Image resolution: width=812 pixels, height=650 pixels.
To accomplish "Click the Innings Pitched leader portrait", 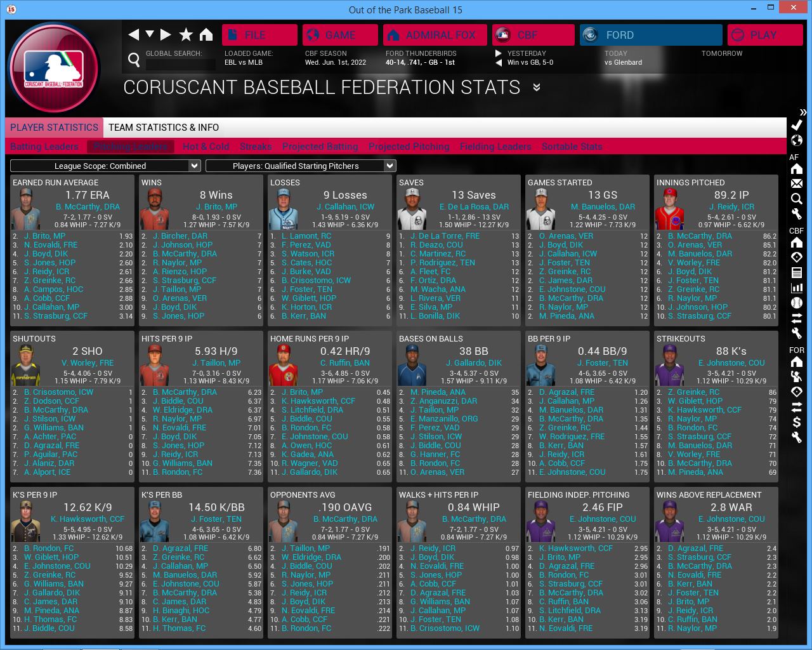I will coord(669,209).
